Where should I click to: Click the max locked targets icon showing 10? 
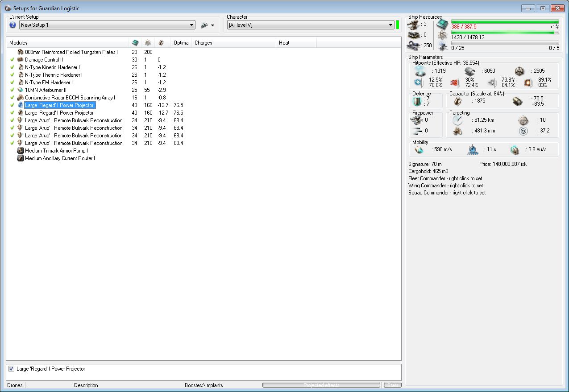(x=523, y=120)
